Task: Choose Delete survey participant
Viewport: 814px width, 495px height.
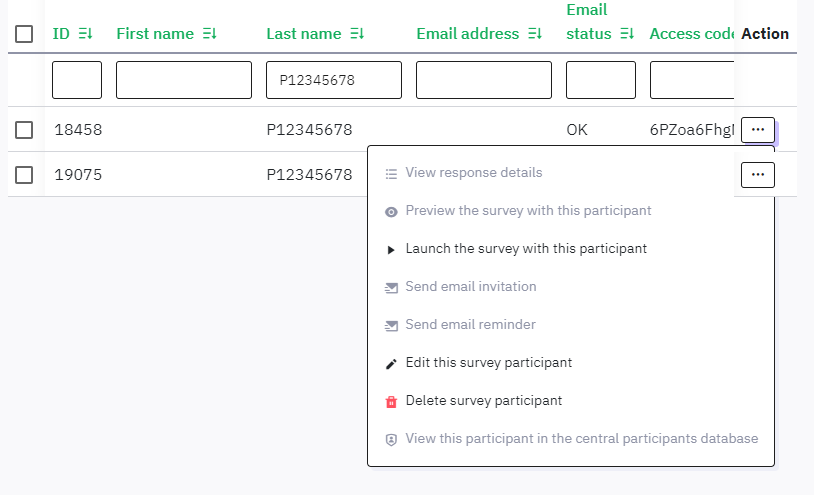Action: pyautogui.click(x=483, y=401)
